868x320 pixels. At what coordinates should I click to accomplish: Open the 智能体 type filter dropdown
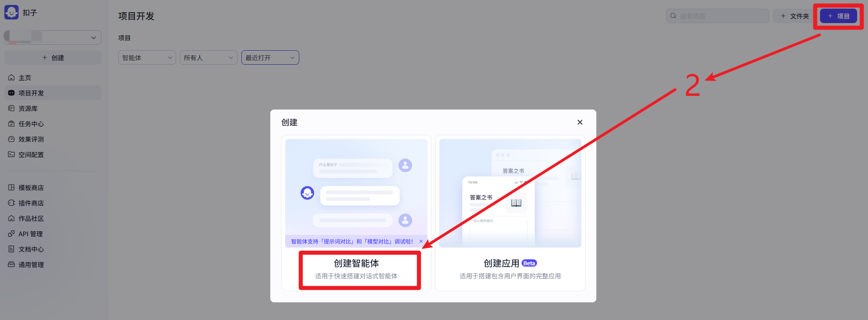147,57
